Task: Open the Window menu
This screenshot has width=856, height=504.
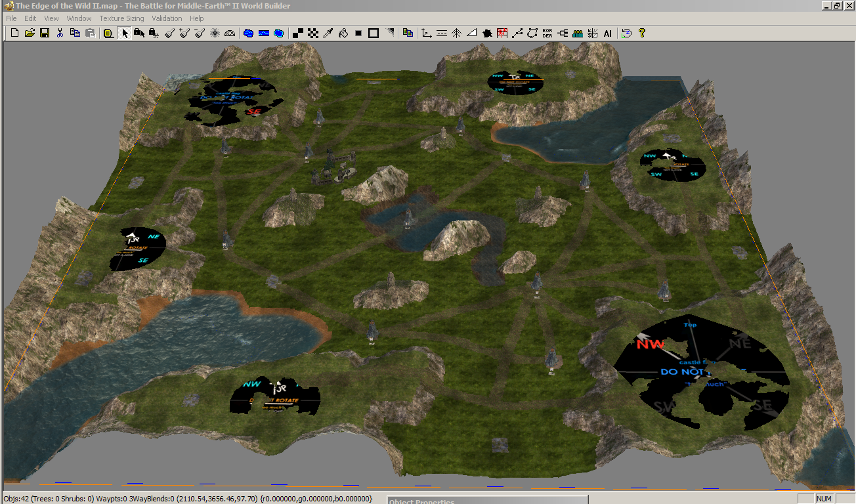Action: coord(79,18)
